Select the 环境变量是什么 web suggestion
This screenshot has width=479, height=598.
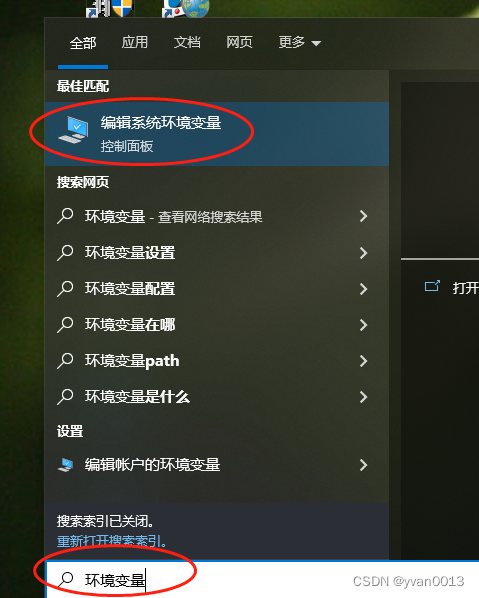click(217, 397)
